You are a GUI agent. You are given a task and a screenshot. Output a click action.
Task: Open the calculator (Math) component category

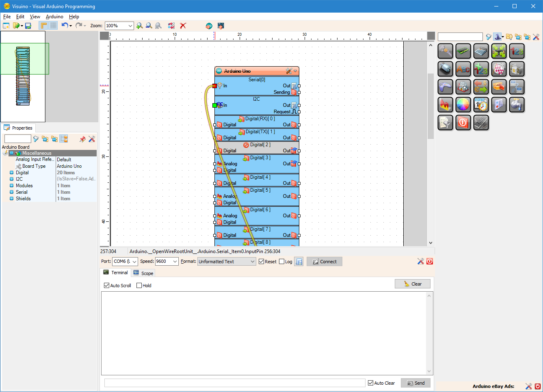click(481, 51)
